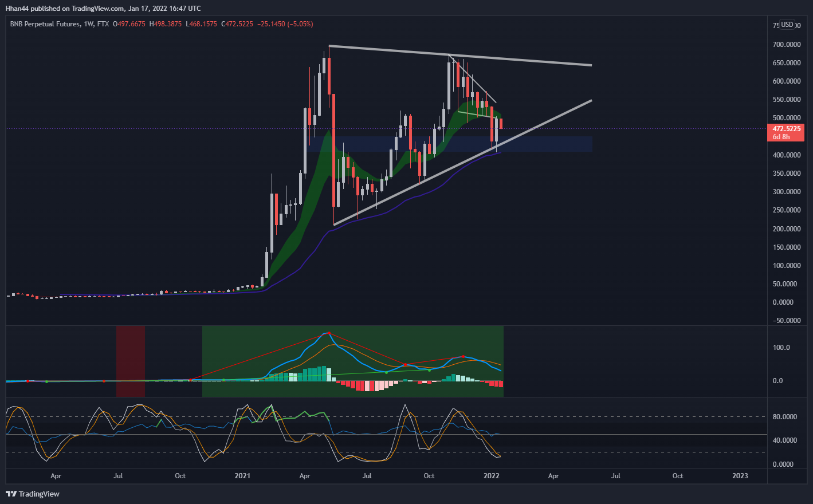This screenshot has height=504, width=813.
Task: Click the change value −25.1450 (−5.05%)
Action: click(x=285, y=24)
